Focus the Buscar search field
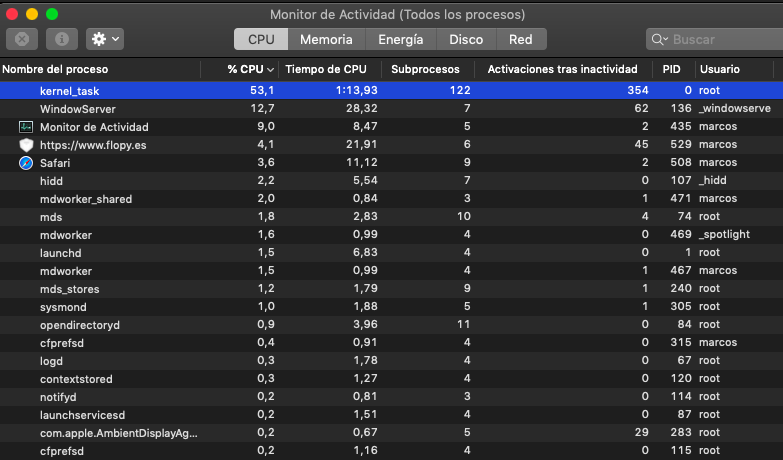 click(x=715, y=39)
